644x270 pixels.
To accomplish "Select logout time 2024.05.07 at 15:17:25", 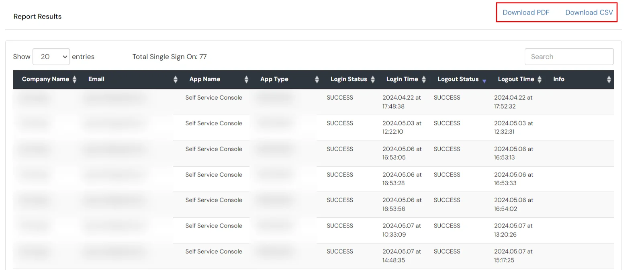I will (x=513, y=256).
